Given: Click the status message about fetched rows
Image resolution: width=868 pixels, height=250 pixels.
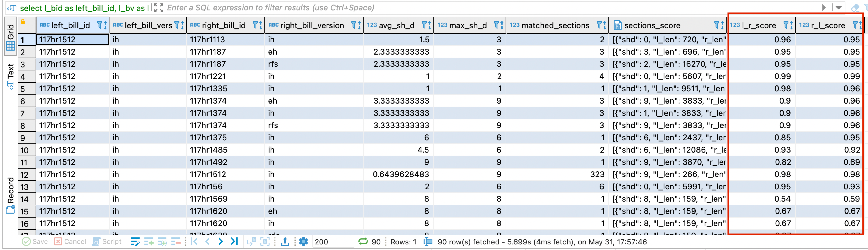Looking at the screenshot, I should pyautogui.click(x=542, y=242).
